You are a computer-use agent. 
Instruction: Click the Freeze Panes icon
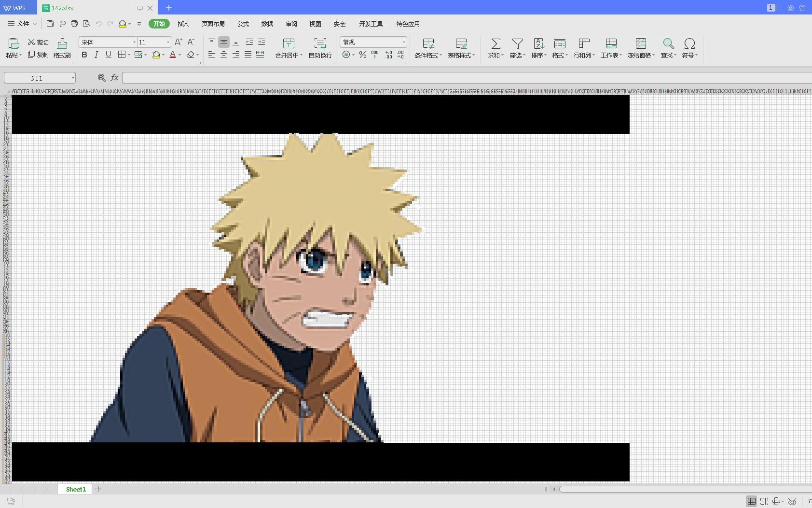[x=641, y=44]
